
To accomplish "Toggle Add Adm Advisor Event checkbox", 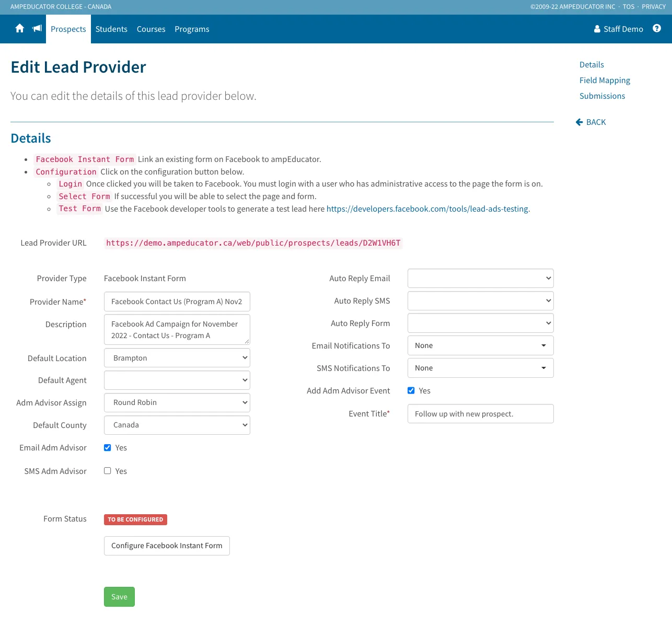I will click(x=411, y=391).
